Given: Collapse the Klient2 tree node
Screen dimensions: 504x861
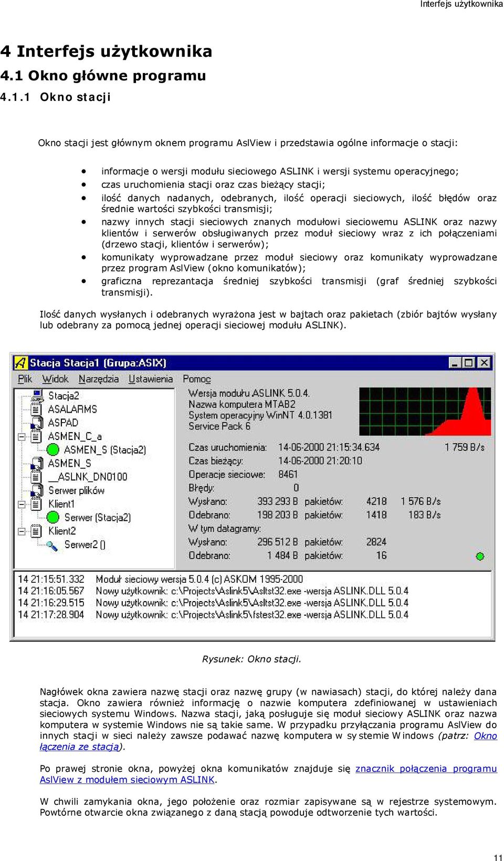Looking at the screenshot, I should [22, 531].
